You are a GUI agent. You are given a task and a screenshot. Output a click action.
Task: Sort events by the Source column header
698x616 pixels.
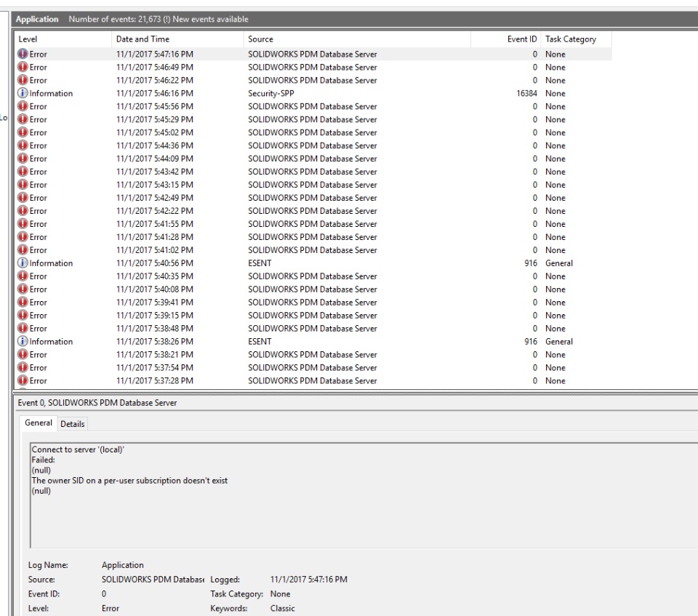[357, 39]
